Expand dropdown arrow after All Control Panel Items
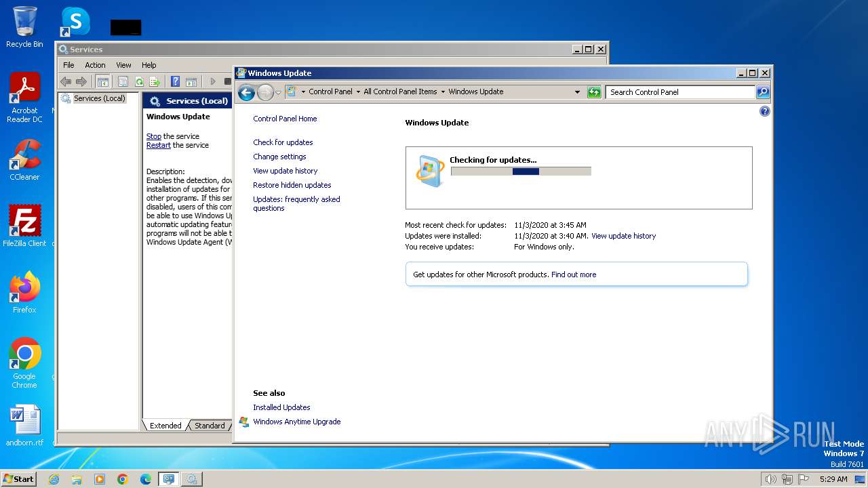 443,91
